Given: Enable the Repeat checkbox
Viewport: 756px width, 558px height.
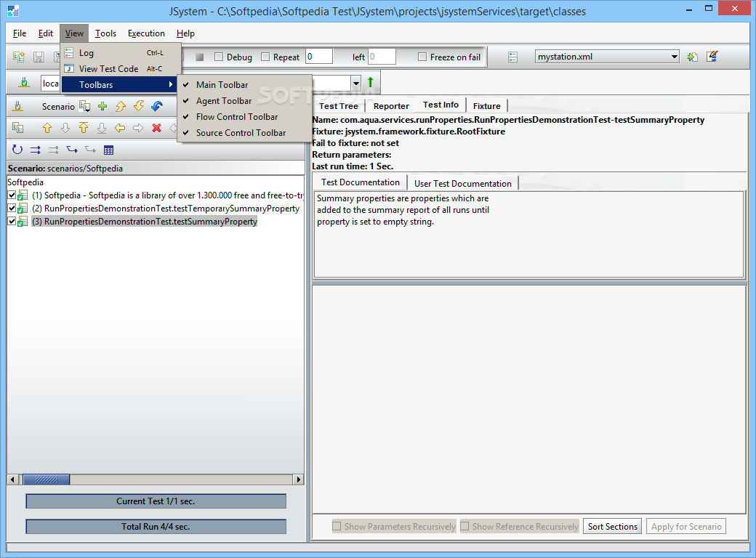Looking at the screenshot, I should point(265,57).
